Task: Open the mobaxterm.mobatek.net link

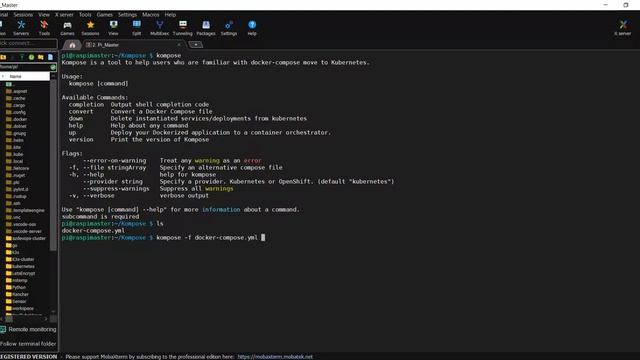Action: pos(275,357)
